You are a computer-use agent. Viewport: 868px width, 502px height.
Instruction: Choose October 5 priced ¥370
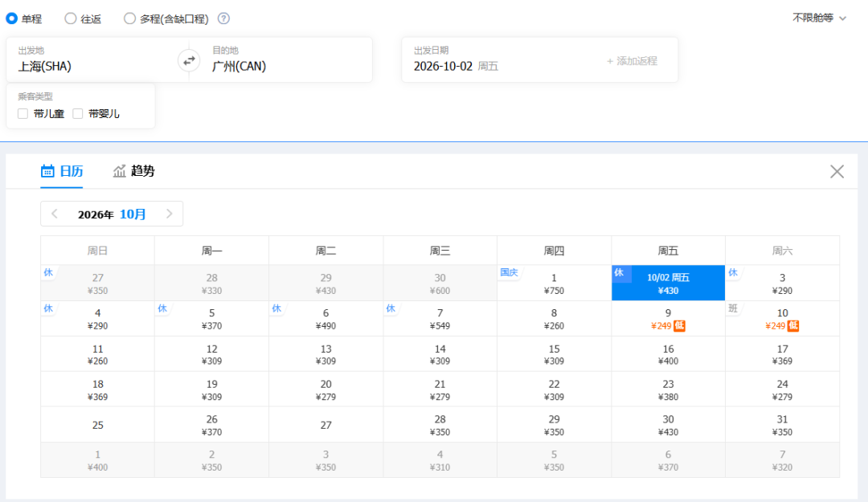pyautogui.click(x=212, y=319)
